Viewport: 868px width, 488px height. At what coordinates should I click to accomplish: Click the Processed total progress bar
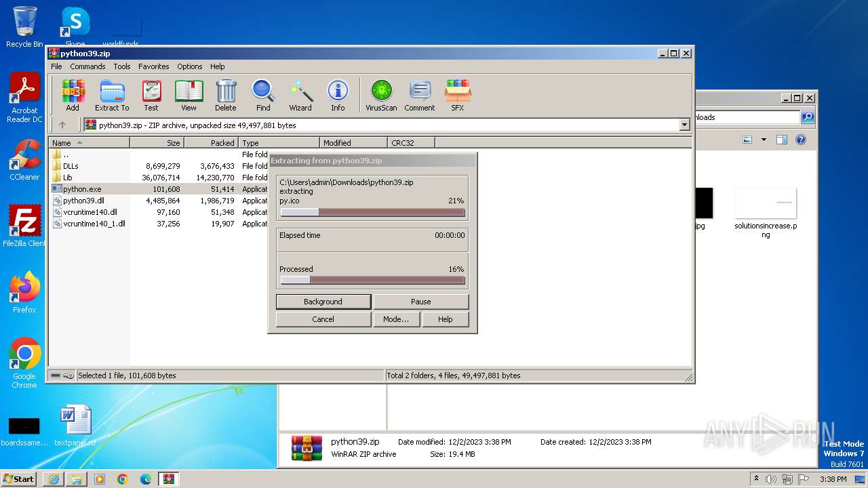click(372, 280)
